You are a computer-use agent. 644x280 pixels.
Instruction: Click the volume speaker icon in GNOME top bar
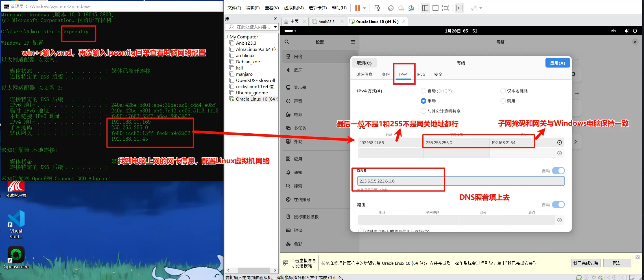626,31
